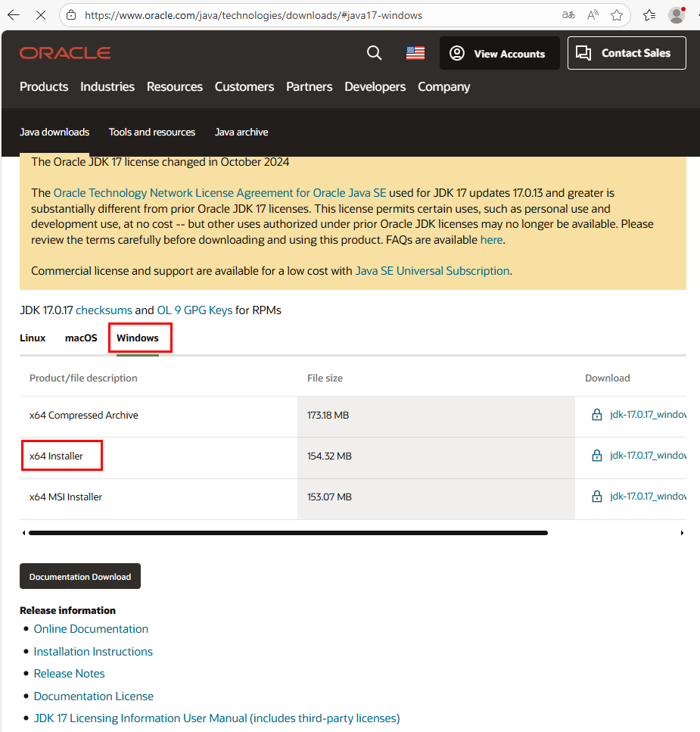700x732 pixels.
Task: Click the browser back arrow
Action: 14,15
